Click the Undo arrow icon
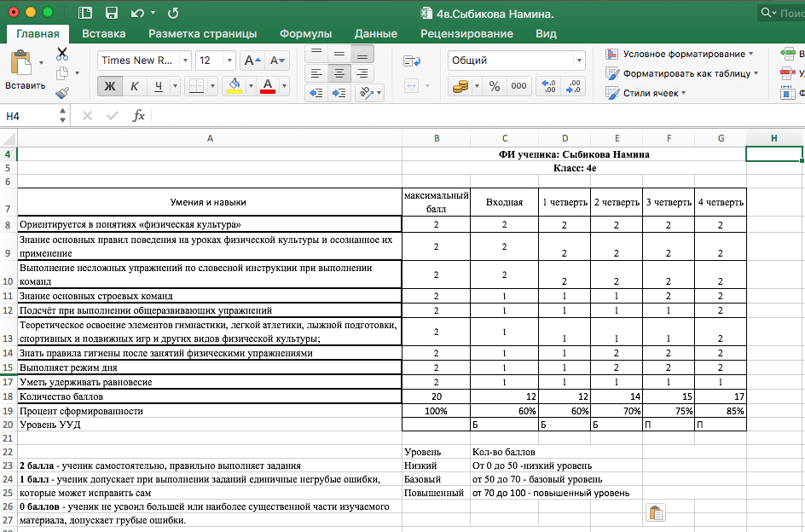 pyautogui.click(x=137, y=14)
